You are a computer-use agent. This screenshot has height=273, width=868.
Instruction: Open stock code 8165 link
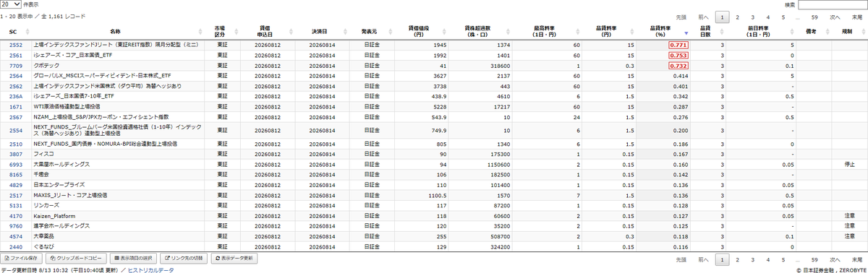[x=16, y=175]
